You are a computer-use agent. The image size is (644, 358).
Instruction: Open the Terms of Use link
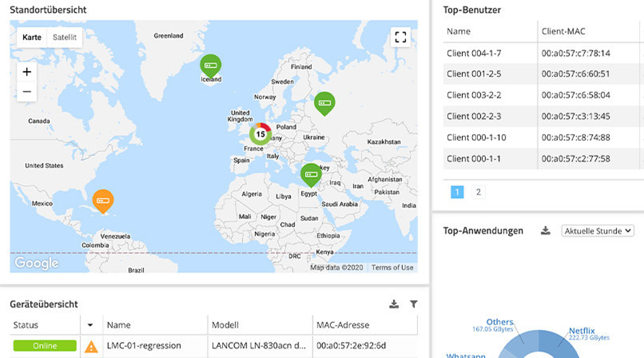click(392, 267)
